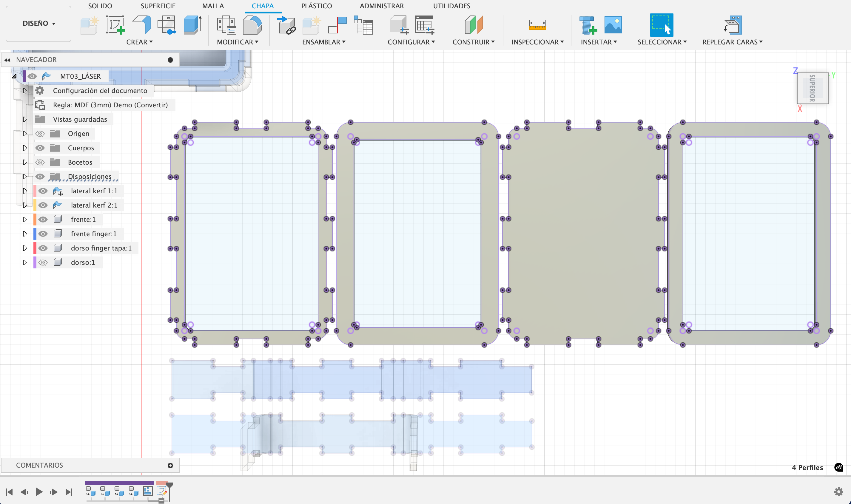851x504 pixels.
Task: Show the hidden dorso:1 component
Action: tap(43, 262)
